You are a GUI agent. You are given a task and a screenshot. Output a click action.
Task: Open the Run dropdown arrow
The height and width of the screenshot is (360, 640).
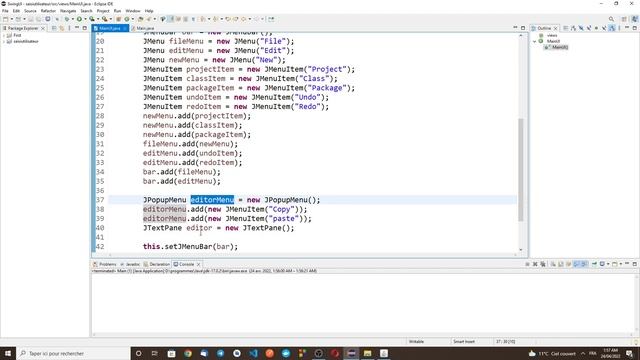(85, 19)
